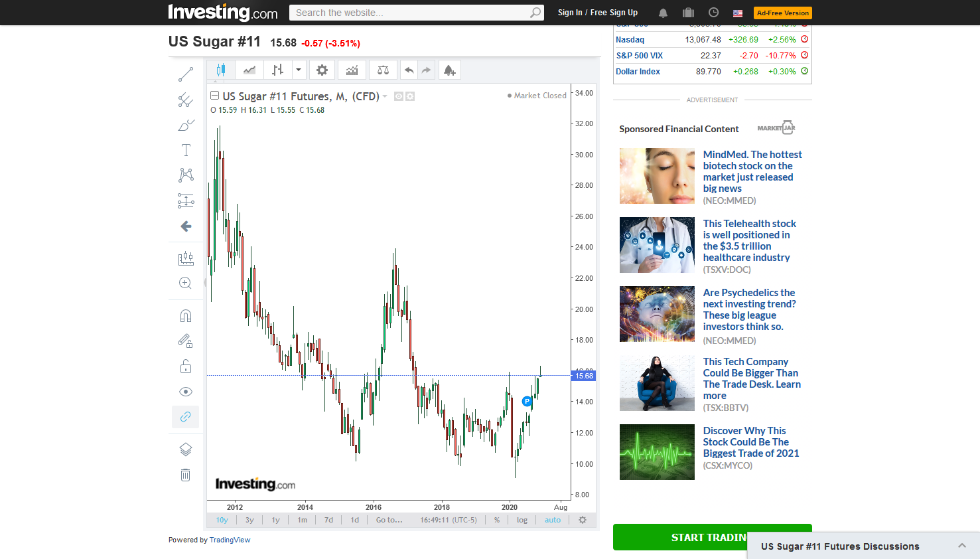Select the 10y time range
Screen dimensions: 980x559
click(x=222, y=520)
